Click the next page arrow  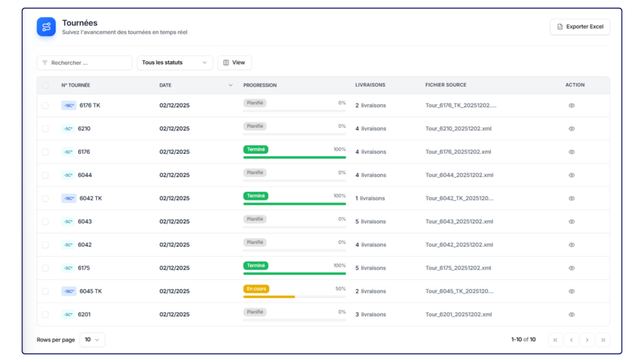coord(587,340)
